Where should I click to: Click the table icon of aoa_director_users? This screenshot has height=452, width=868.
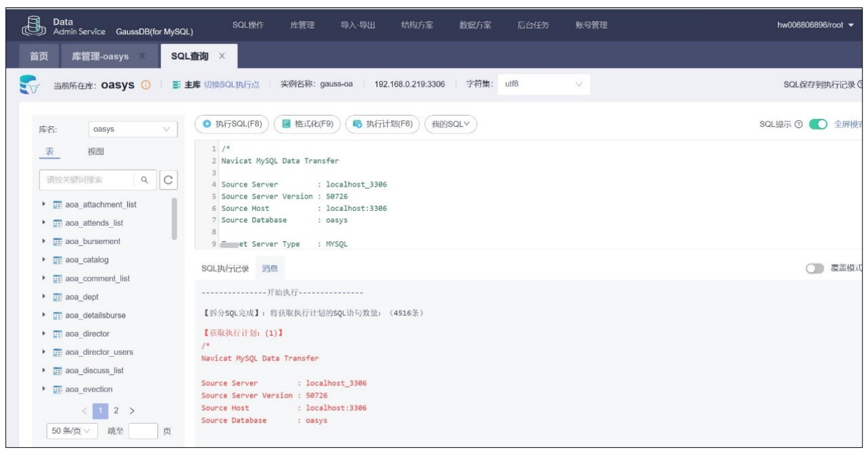point(58,353)
